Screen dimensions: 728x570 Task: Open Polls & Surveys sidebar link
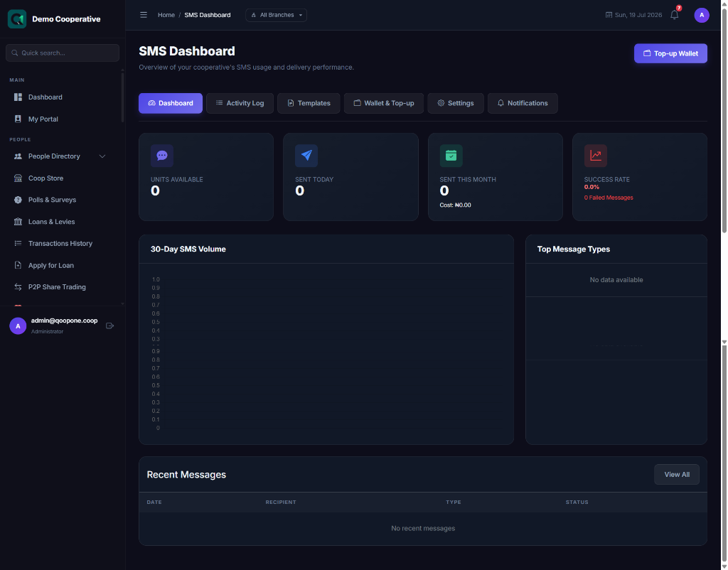pos(52,200)
